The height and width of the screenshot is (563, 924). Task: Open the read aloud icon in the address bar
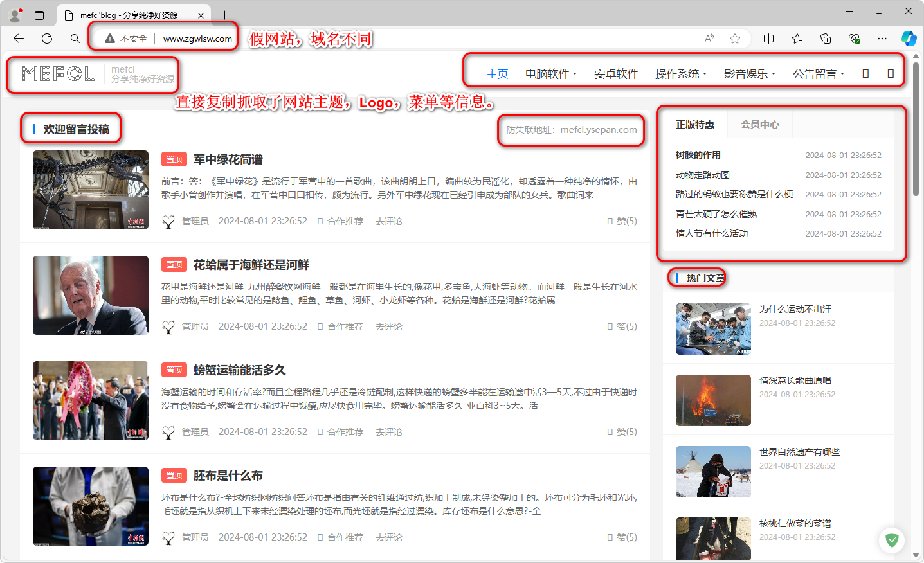pos(709,39)
